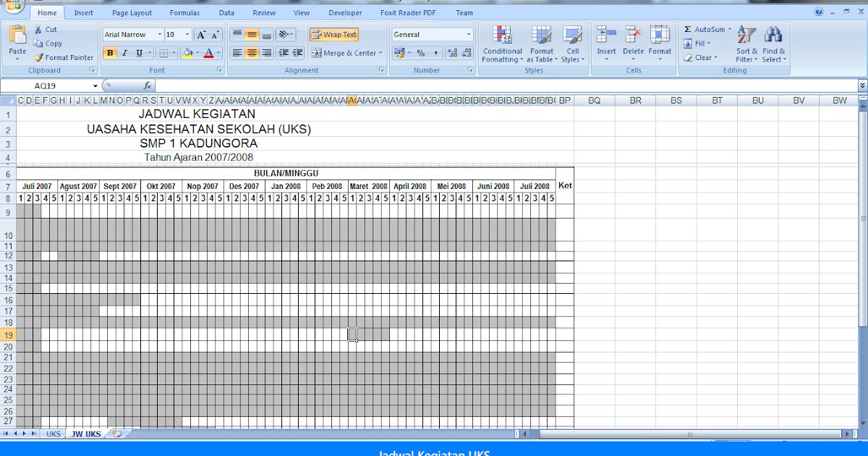868x456 pixels.
Task: Apply bold formatting from the Font group
Action: click(109, 53)
